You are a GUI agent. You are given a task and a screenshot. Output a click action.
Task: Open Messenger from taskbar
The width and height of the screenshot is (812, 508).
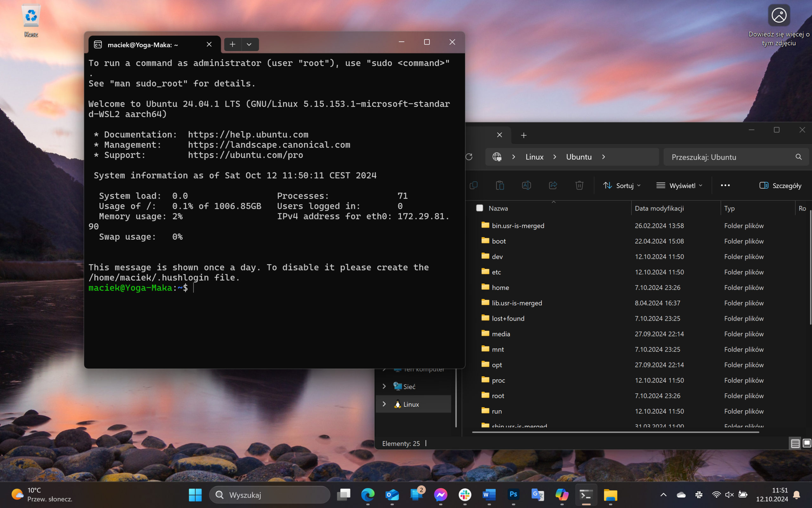click(441, 495)
